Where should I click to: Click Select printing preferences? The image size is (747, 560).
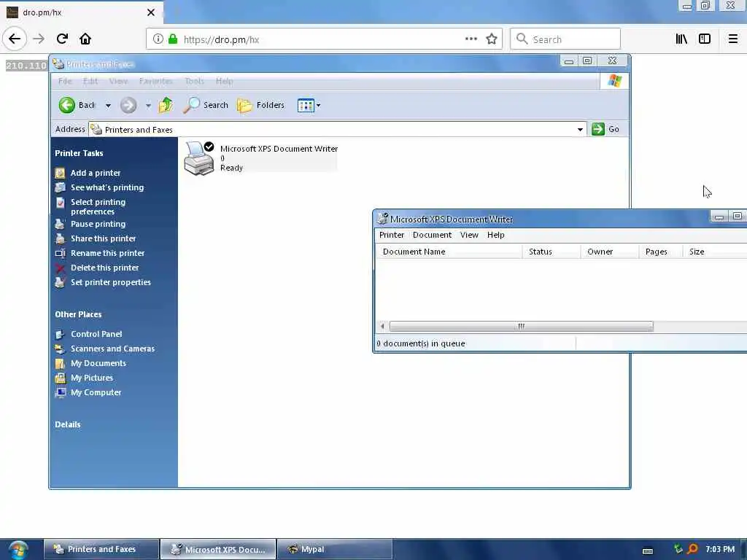coord(98,206)
